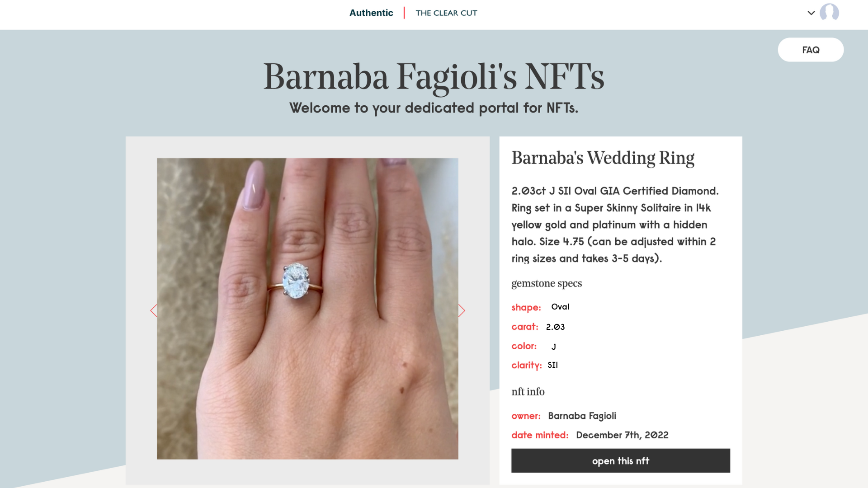
Task: Click the color grade J value
Action: point(553,347)
